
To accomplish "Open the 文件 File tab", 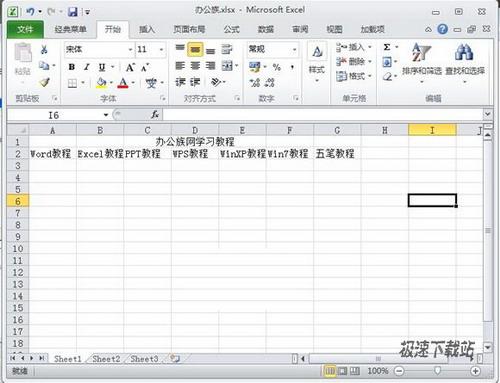I will pyautogui.click(x=25, y=30).
